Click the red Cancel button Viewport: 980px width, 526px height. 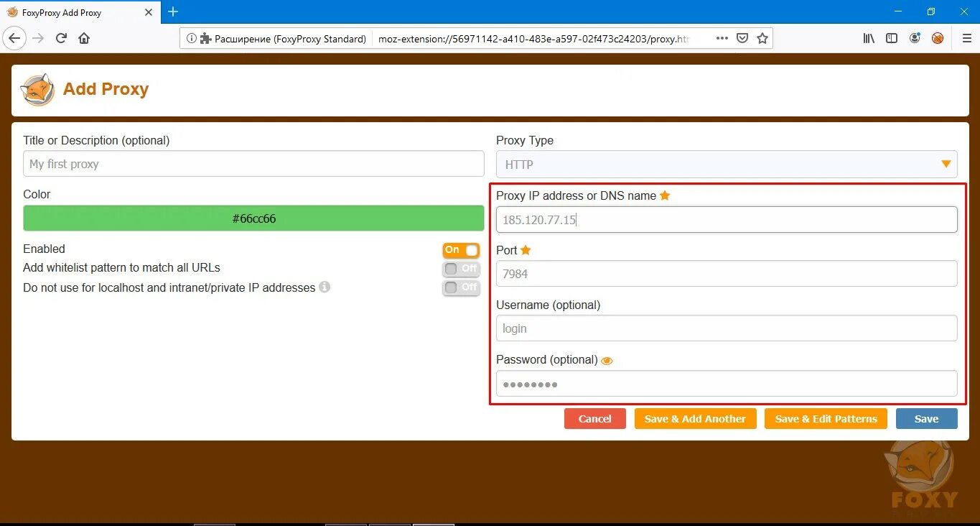pyautogui.click(x=595, y=419)
